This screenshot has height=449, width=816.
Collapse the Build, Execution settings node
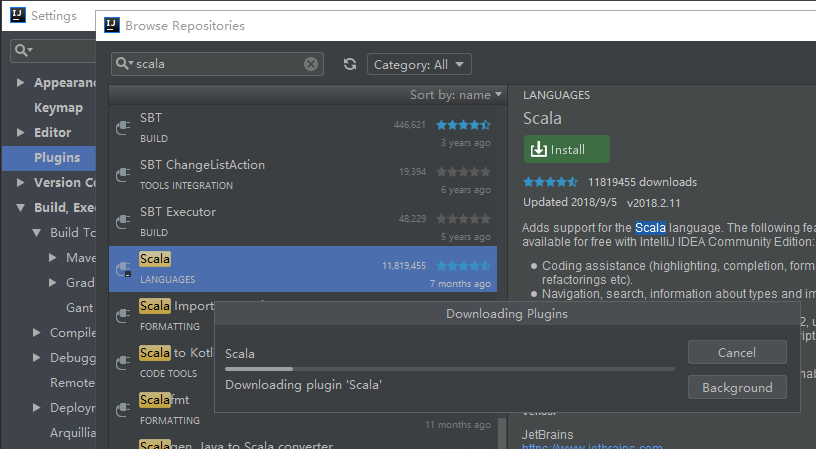pyautogui.click(x=20, y=208)
